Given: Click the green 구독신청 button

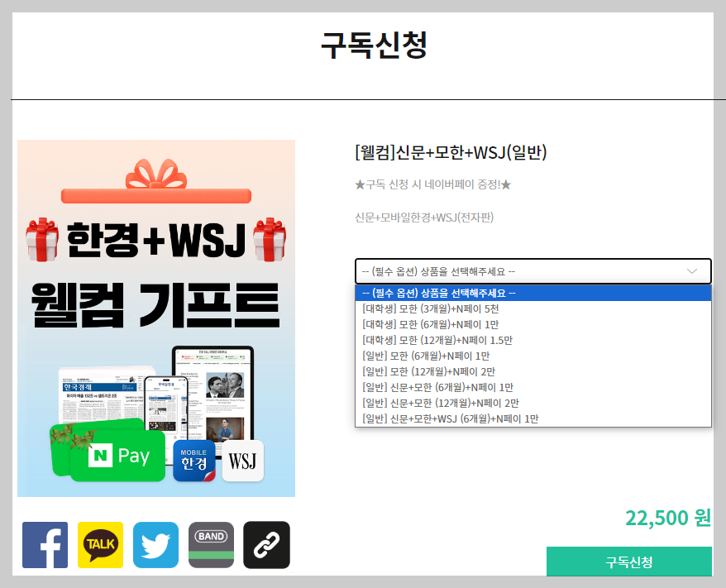Looking at the screenshot, I should (x=628, y=562).
